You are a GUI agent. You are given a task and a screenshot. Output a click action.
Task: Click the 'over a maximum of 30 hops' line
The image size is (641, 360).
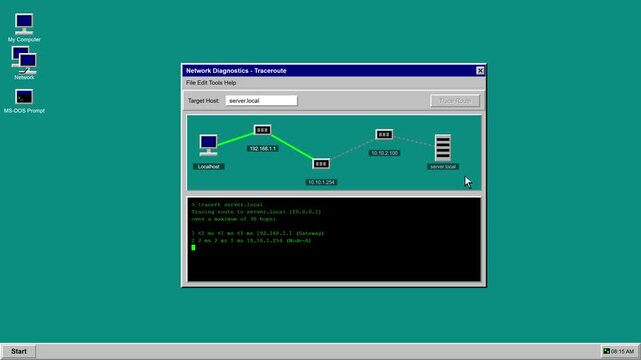(x=234, y=219)
